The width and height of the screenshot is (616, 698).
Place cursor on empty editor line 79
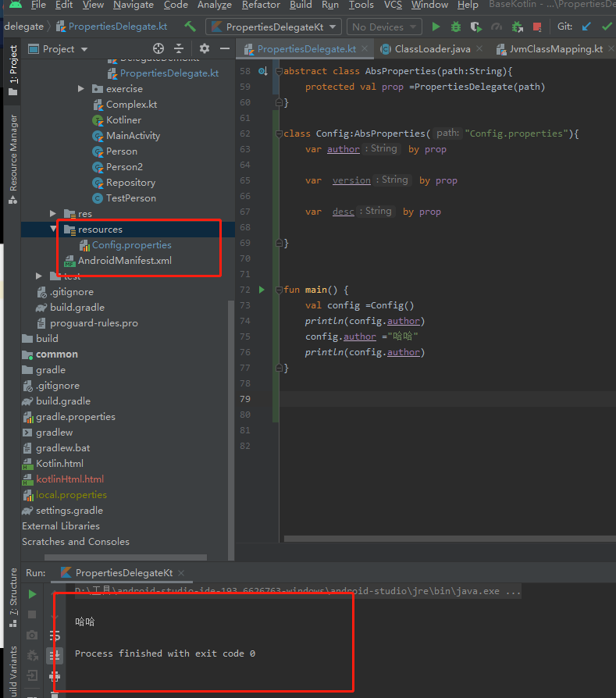[x=447, y=399]
